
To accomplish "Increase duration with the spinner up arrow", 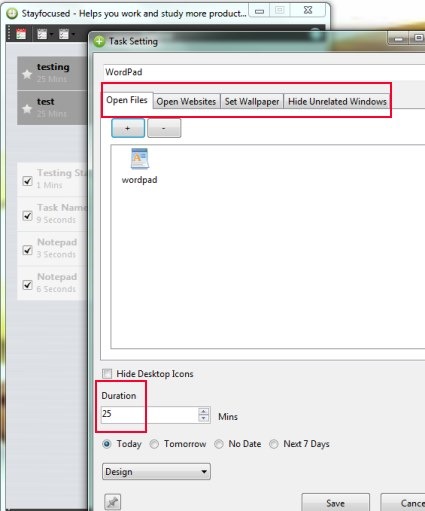I will click(203, 411).
